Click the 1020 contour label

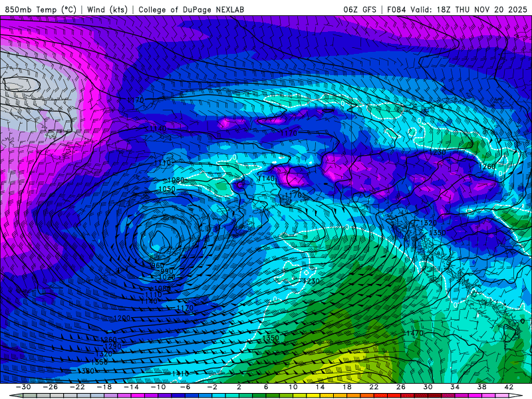167,277
